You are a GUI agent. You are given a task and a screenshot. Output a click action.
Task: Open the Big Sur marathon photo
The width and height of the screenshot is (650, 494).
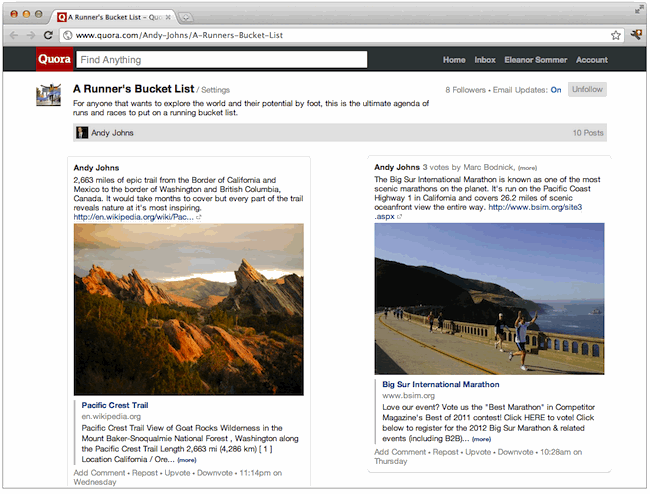[489, 299]
